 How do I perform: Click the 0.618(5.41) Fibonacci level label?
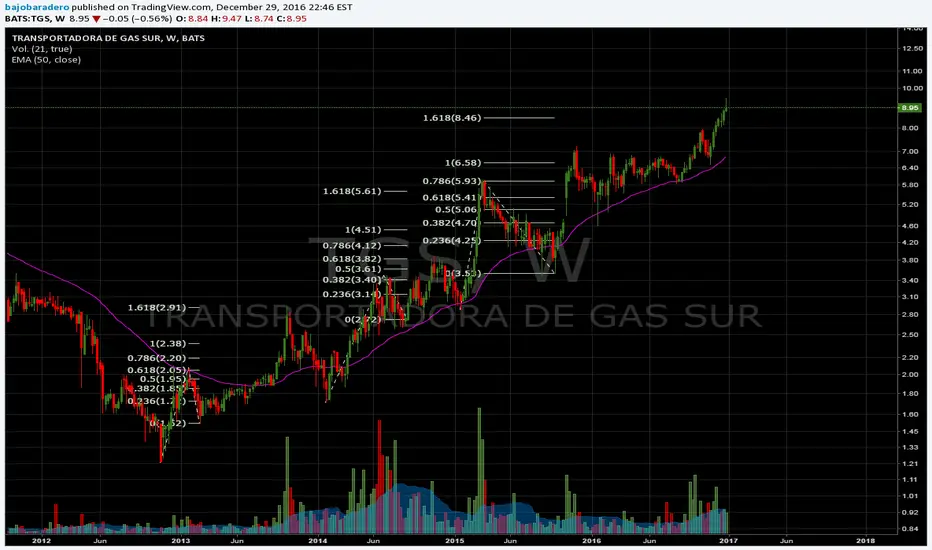click(452, 197)
